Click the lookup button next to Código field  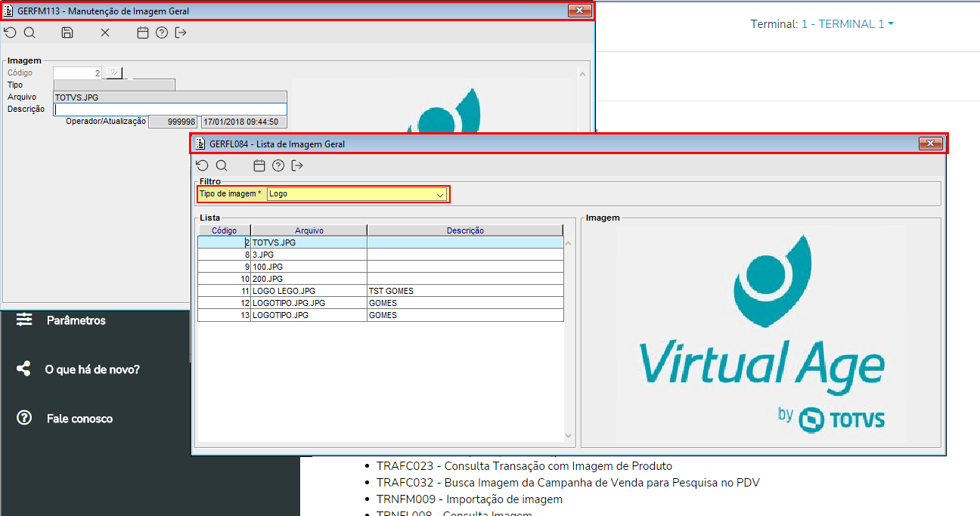click(x=113, y=73)
